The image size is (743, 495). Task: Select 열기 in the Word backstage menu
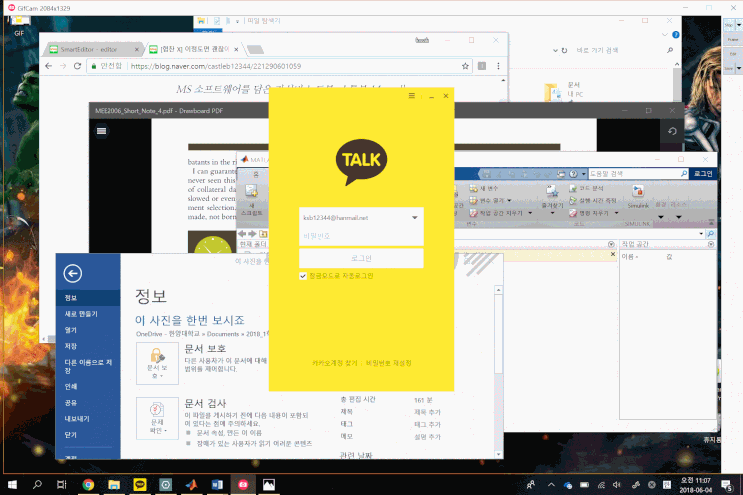tap(71, 330)
